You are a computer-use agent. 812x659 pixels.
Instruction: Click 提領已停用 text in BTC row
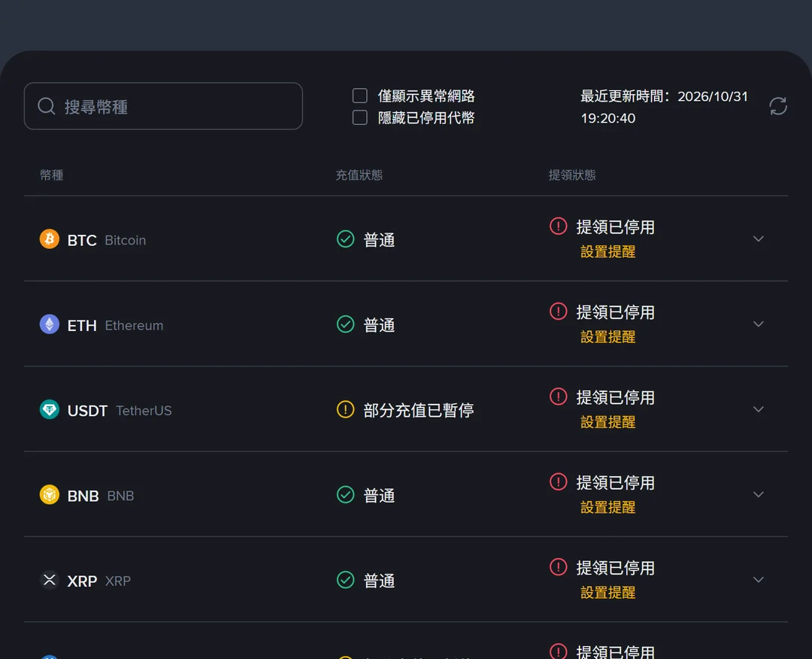tap(615, 227)
